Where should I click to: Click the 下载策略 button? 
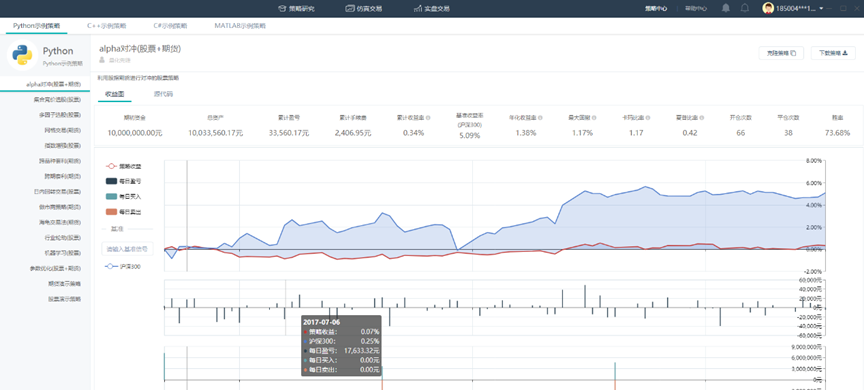click(x=833, y=53)
